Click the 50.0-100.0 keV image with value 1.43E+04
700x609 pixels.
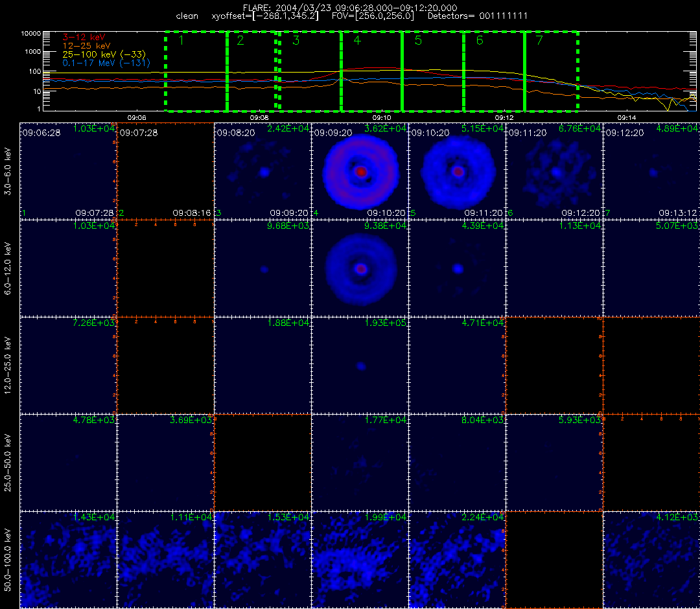point(68,560)
